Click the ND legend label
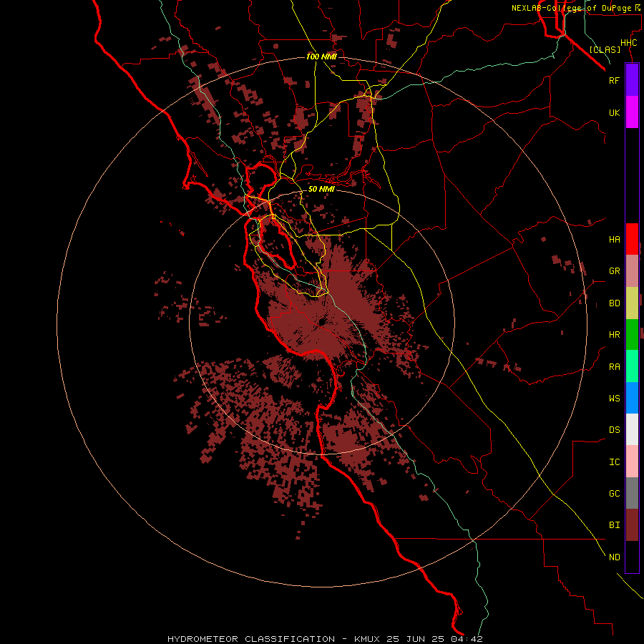 pyautogui.click(x=614, y=557)
